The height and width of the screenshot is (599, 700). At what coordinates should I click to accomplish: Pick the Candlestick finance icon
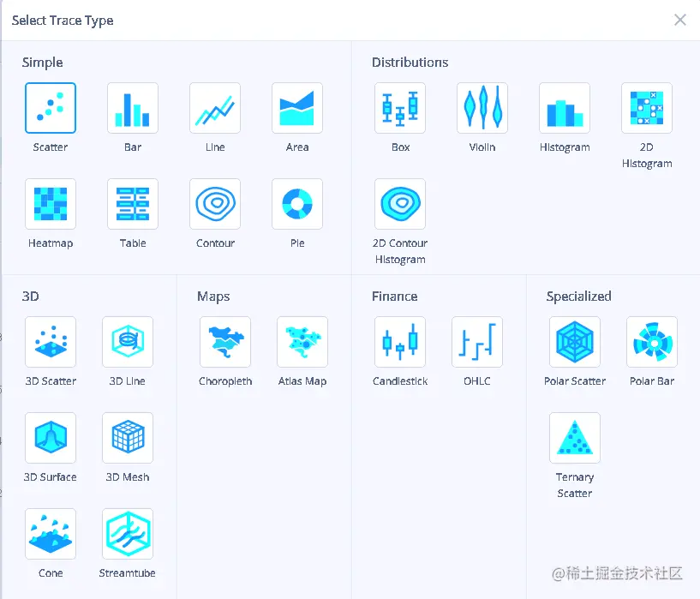coord(400,342)
